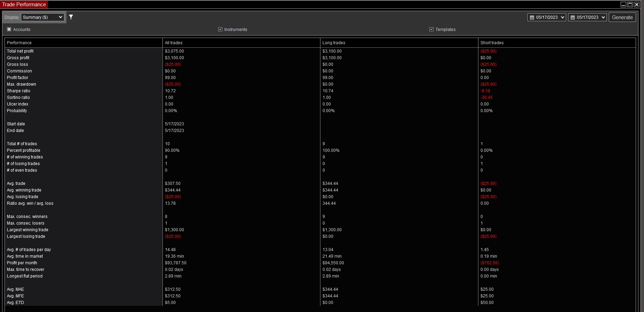Select the Avg. ETD row label
Viewport: 644px width, 312px height.
pyautogui.click(x=15, y=303)
